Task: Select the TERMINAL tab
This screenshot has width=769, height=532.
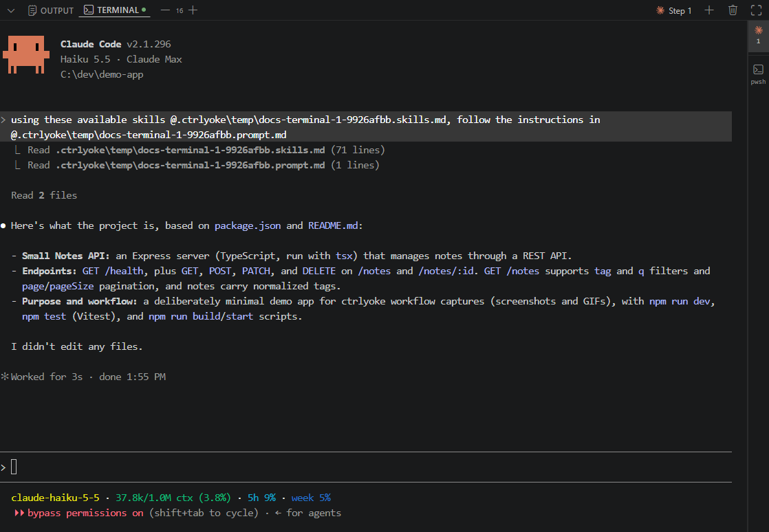Action: pyautogui.click(x=115, y=10)
